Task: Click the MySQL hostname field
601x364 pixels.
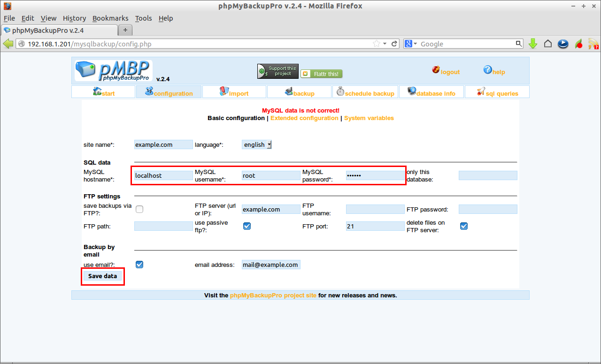Action: point(163,175)
